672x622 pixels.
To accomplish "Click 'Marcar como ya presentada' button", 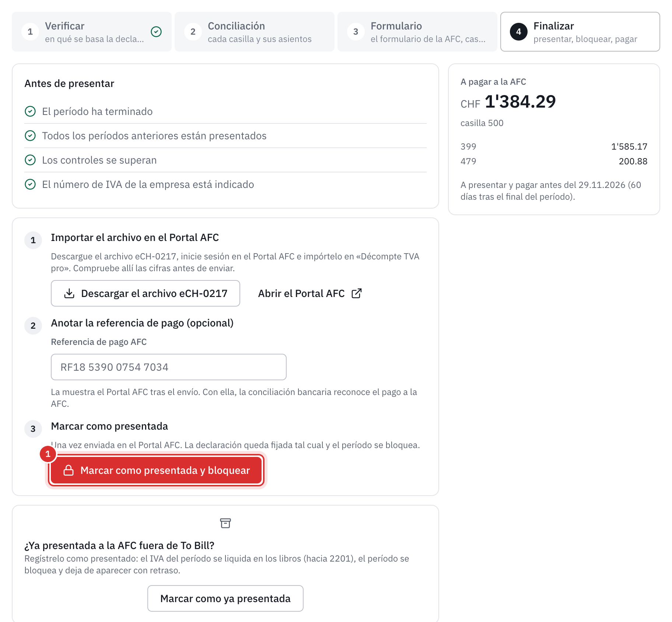I will [225, 598].
